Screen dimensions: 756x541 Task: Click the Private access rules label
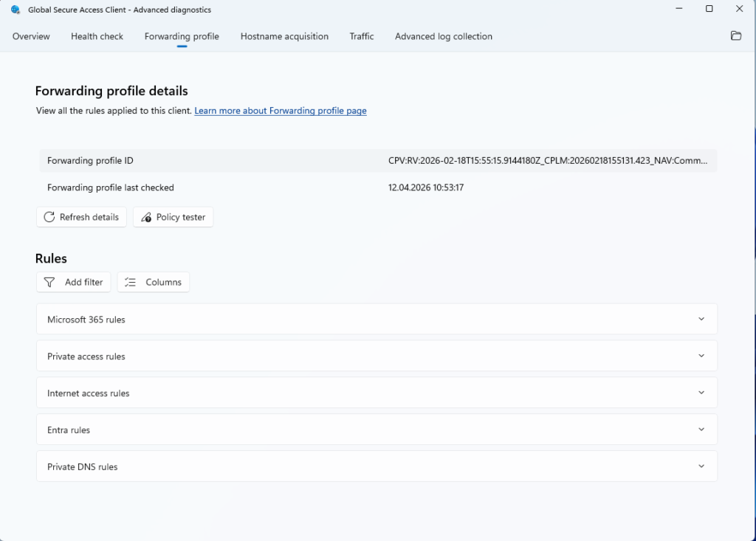click(x=86, y=356)
